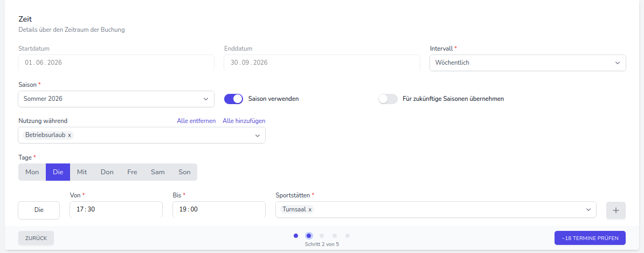Expand the Saison dropdown

click(116, 99)
